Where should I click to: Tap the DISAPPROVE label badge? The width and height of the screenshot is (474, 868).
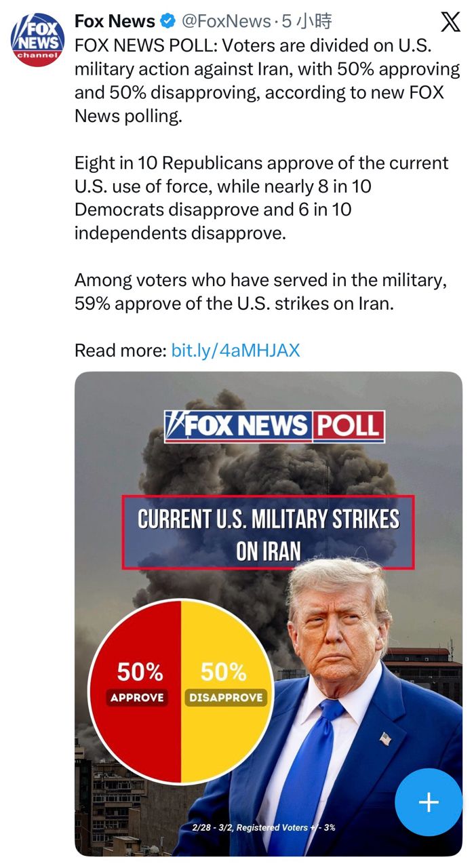pos(226,698)
